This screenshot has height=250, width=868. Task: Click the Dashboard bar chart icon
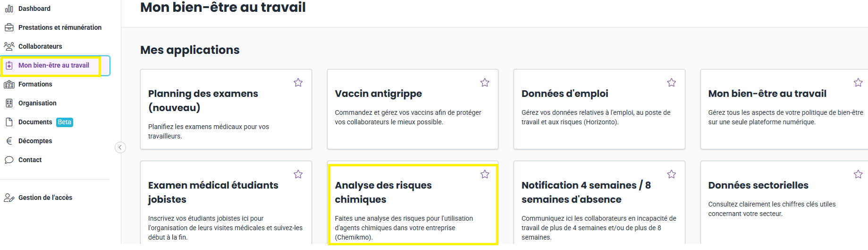click(x=9, y=9)
